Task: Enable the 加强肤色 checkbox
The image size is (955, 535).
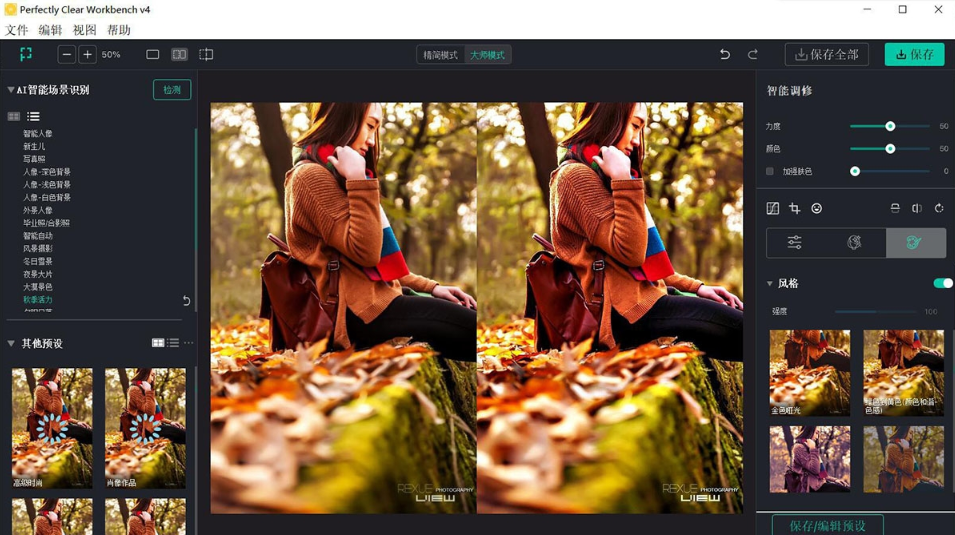Action: [x=770, y=172]
